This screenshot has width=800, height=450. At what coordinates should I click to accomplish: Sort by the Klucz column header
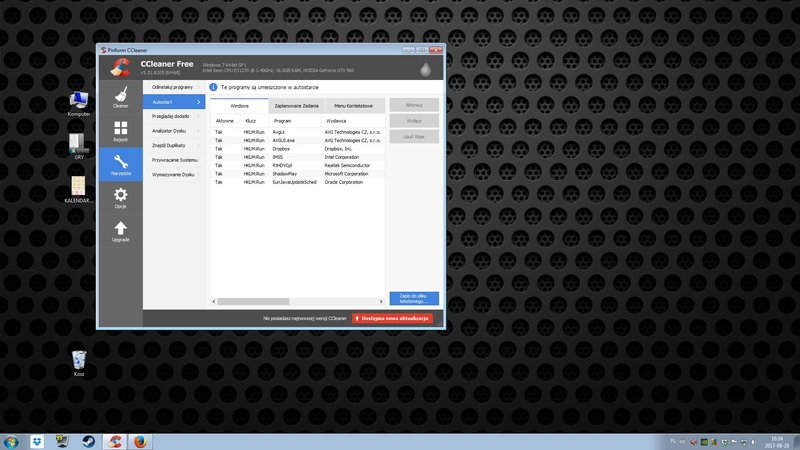254,121
